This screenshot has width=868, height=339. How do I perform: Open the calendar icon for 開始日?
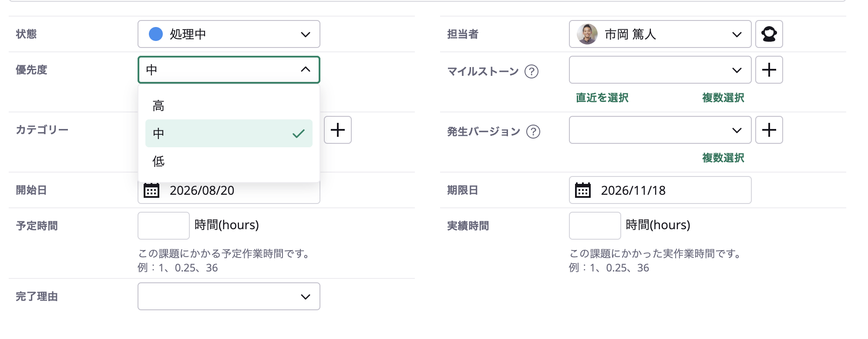151,190
